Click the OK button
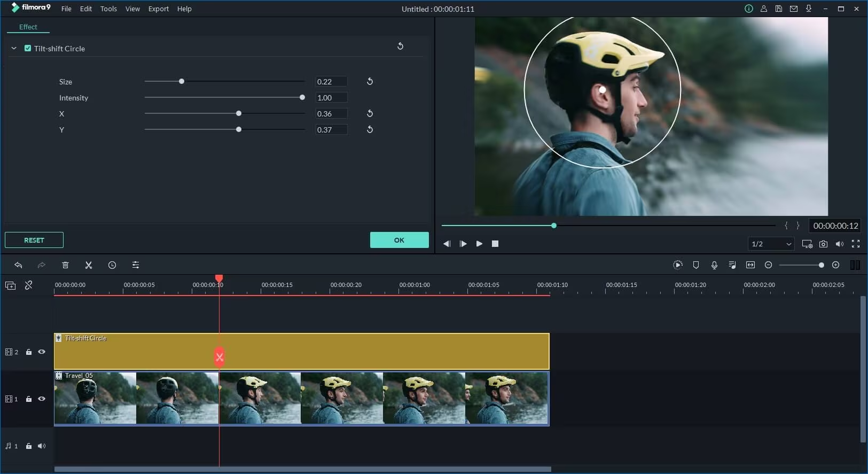This screenshot has height=474, width=868. coord(400,240)
